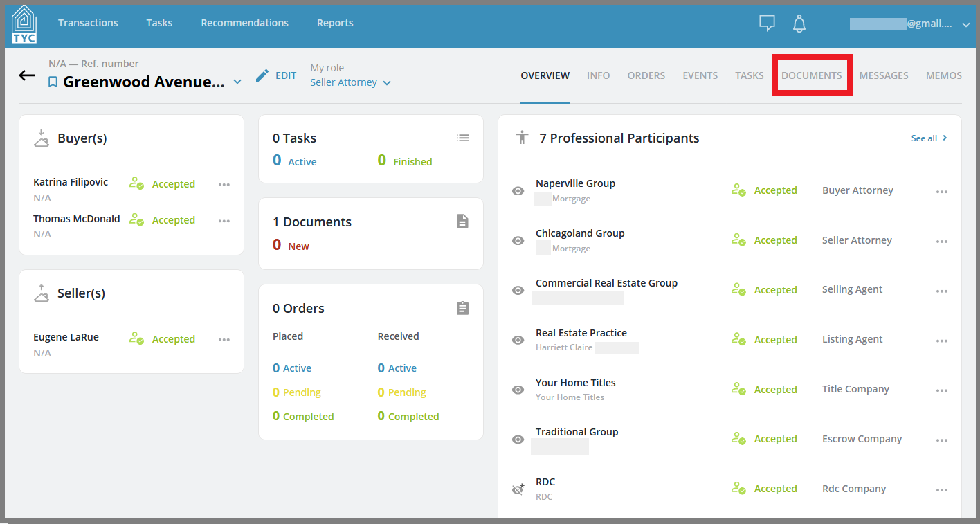This screenshot has width=980, height=524.
Task: Toggle visibility eye for Your Home Titles
Action: pyautogui.click(x=518, y=390)
